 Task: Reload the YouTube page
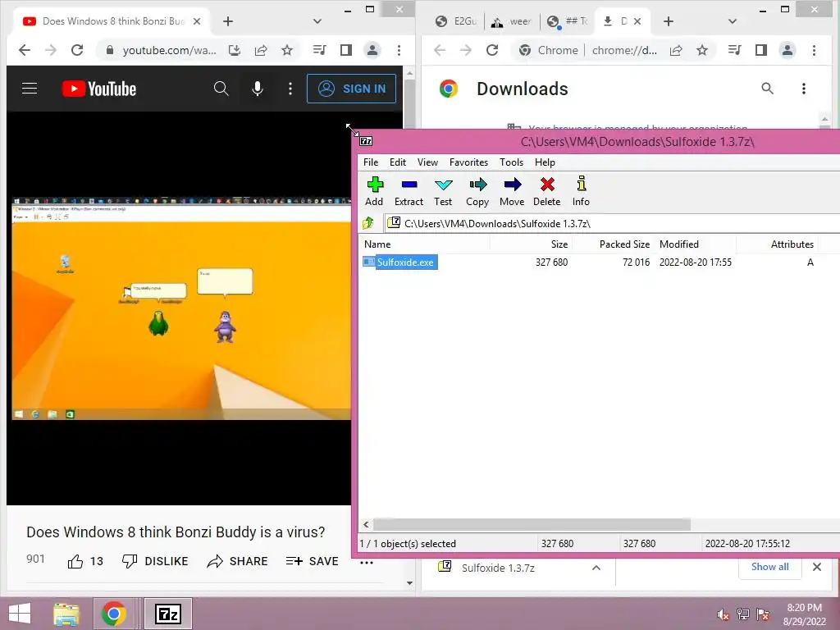pos(77,50)
